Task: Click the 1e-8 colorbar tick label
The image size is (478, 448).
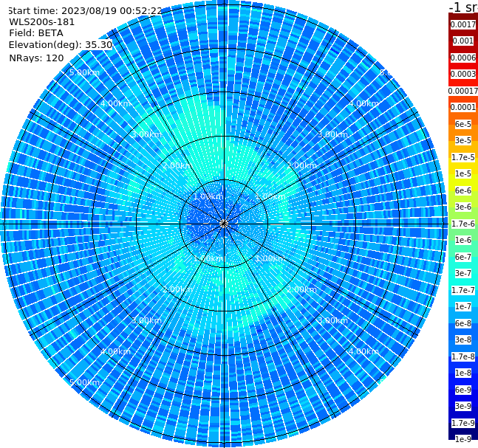Action: tap(463, 373)
